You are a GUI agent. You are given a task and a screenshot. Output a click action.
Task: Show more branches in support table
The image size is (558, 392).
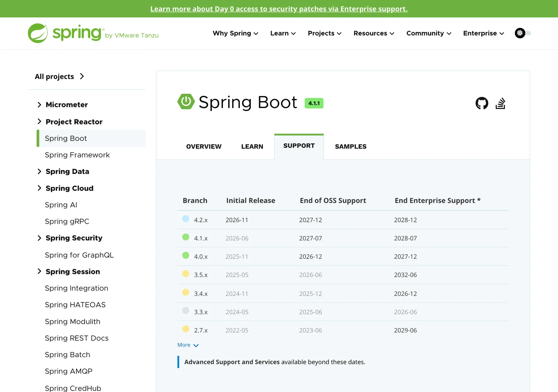pyautogui.click(x=188, y=345)
